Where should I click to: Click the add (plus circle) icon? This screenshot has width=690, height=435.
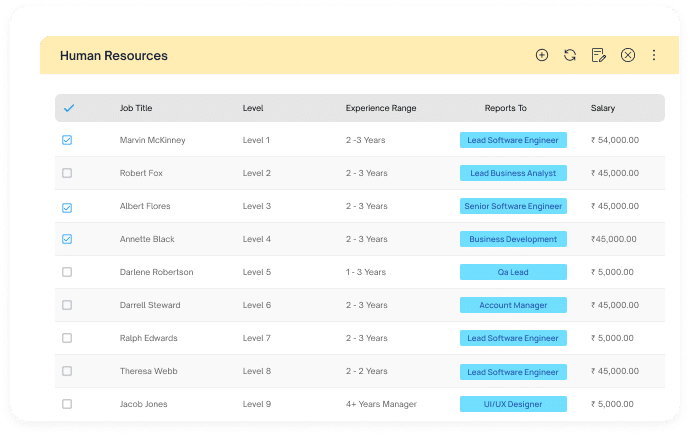coord(542,55)
